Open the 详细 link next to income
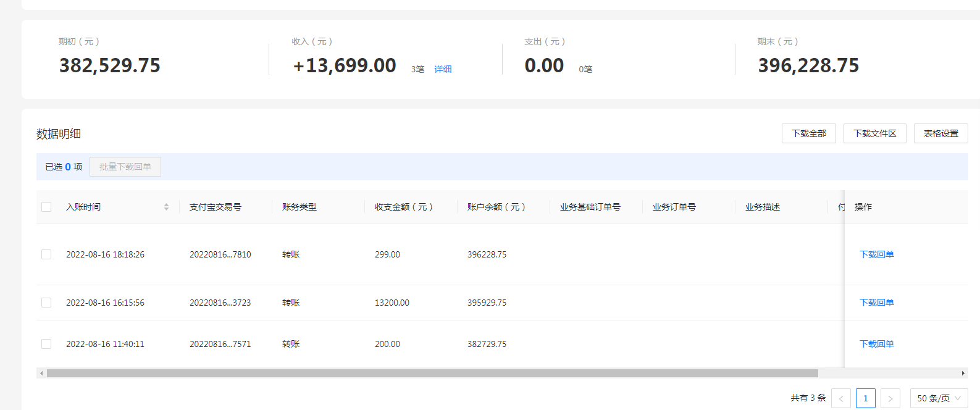The image size is (980, 410). pos(443,69)
